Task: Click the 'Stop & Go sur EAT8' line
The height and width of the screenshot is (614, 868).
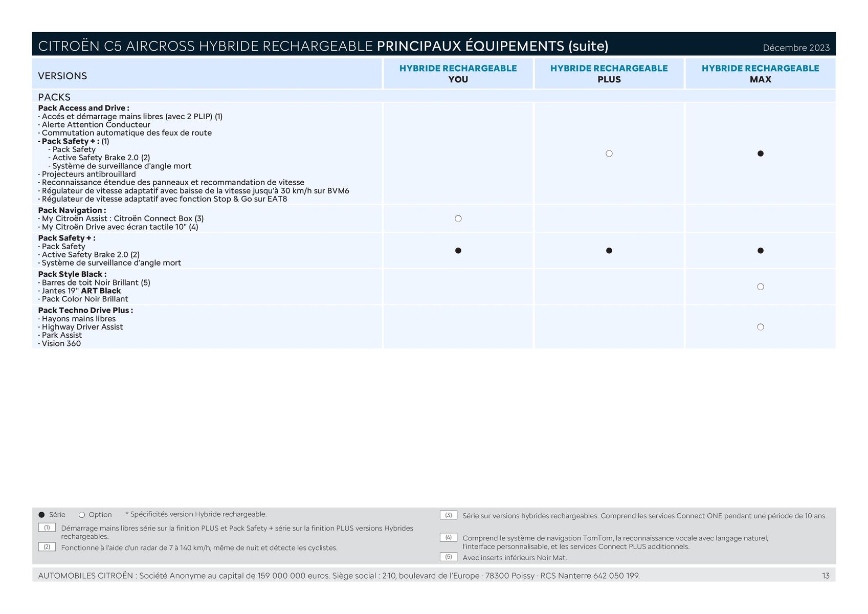Action: [x=163, y=199]
